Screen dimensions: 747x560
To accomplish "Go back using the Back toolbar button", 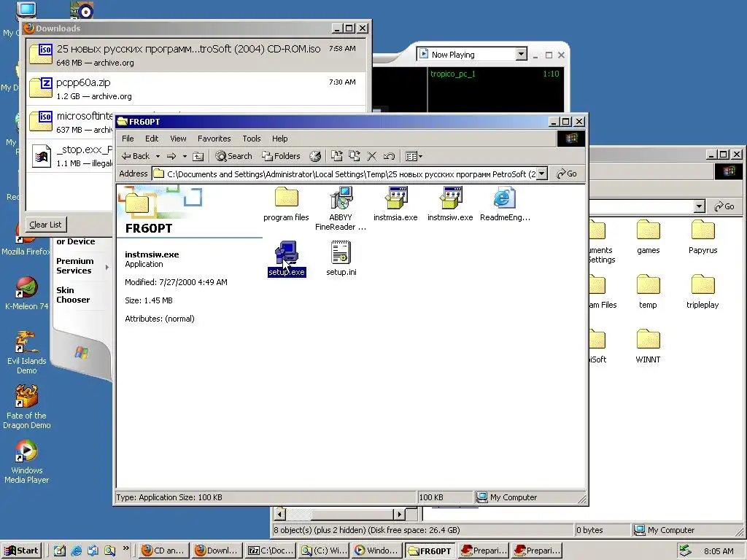I will pyautogui.click(x=135, y=156).
